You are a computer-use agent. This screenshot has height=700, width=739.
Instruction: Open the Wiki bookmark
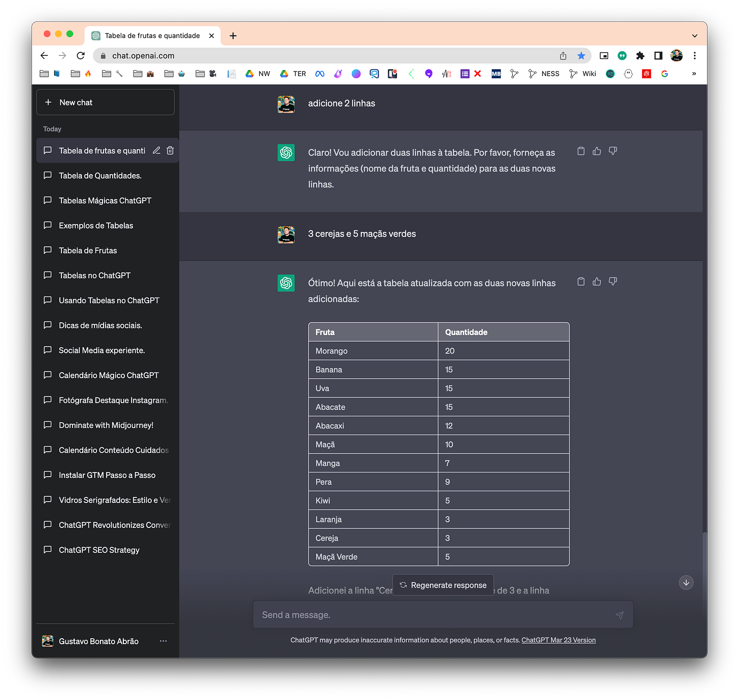tap(583, 74)
